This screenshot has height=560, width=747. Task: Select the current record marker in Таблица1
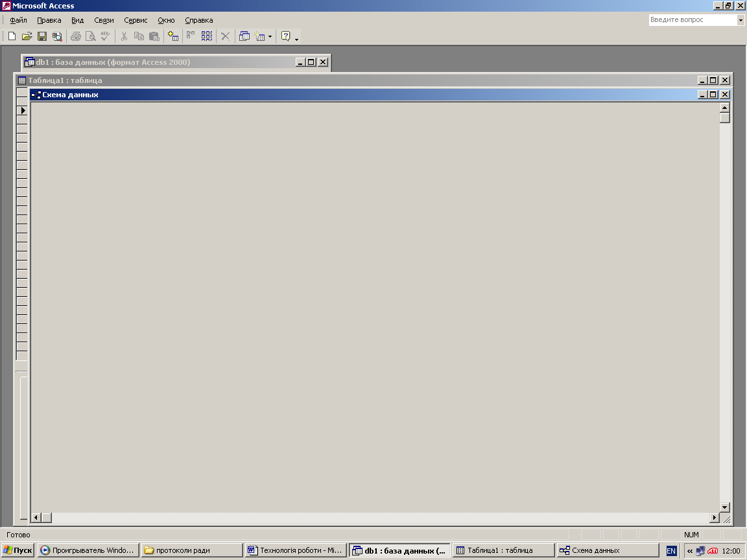(22, 110)
